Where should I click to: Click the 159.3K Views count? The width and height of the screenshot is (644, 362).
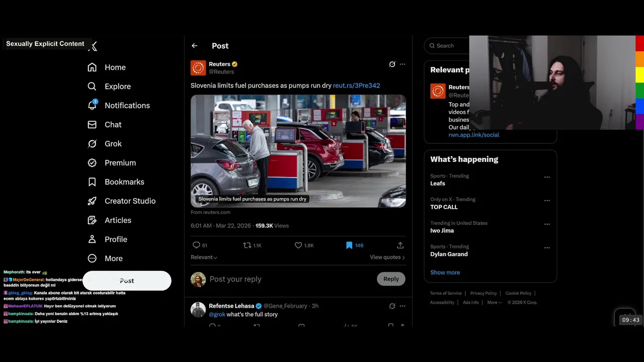[x=272, y=226]
